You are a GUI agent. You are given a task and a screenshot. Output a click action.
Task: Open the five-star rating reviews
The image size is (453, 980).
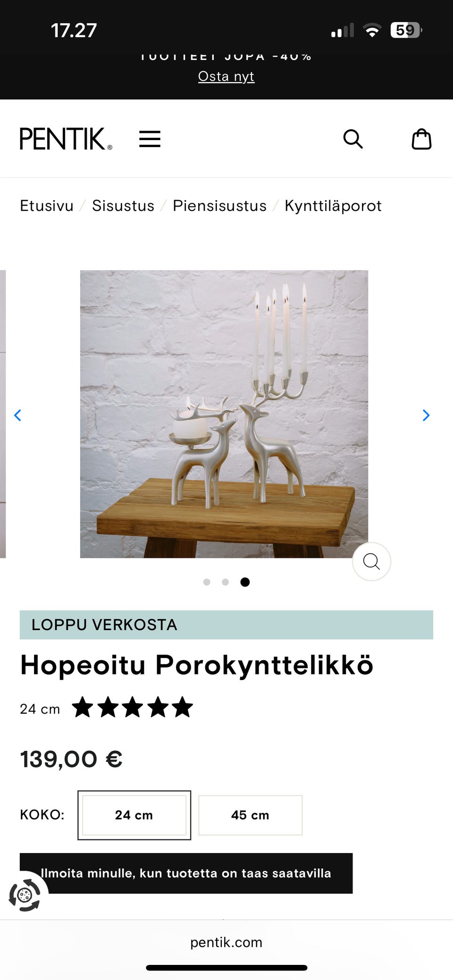(132, 707)
